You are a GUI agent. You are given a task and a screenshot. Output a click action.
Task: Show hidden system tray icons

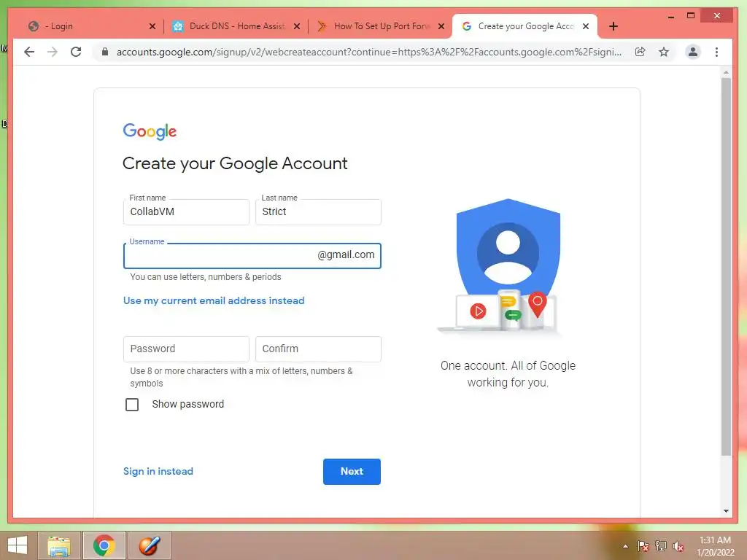625,546
